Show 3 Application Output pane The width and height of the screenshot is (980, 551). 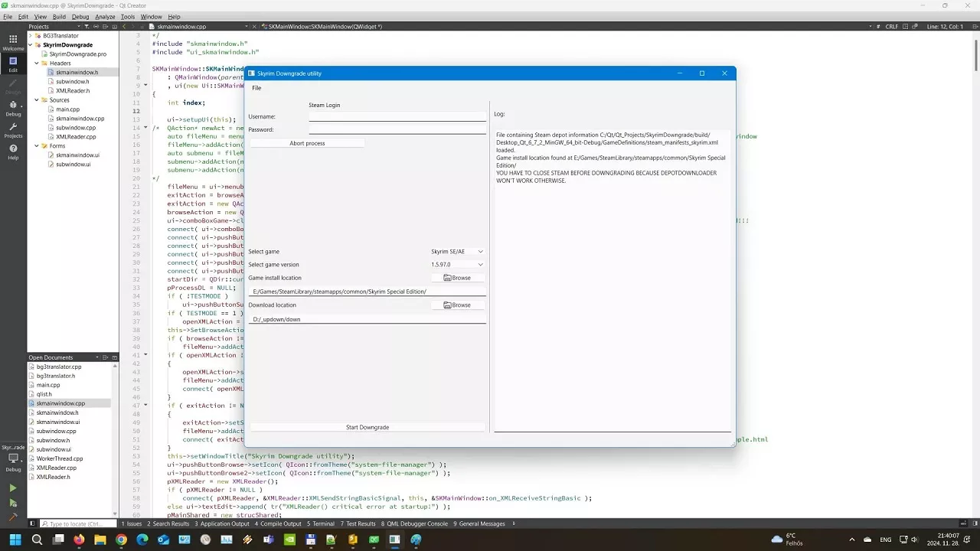[222, 523]
